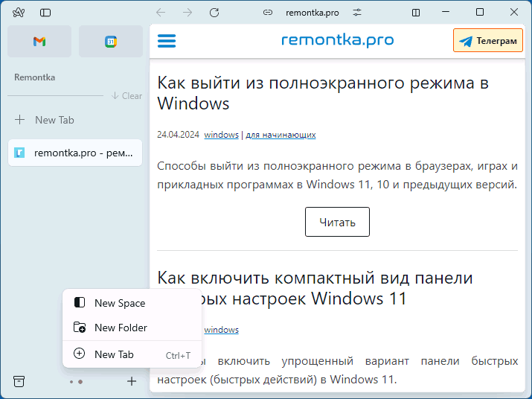This screenshot has width=532, height=399.
Task: Toggle the sidebar with the panel icon
Action: [x=45, y=13]
